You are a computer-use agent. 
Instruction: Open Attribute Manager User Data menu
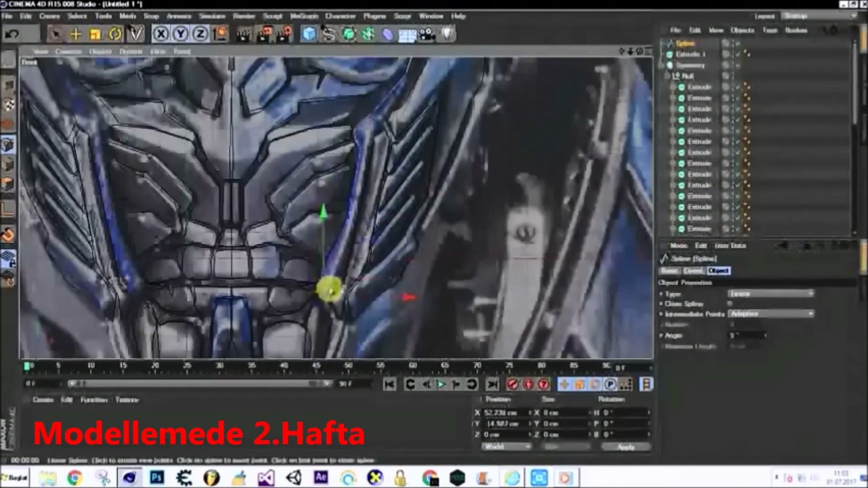[730, 245]
